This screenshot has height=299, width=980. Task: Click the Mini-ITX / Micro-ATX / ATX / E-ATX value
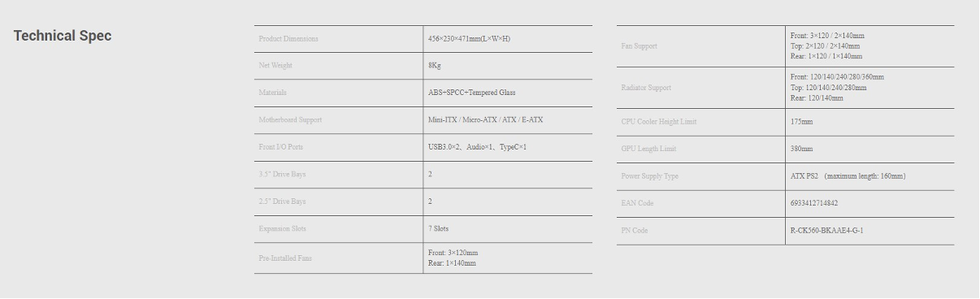coord(485,120)
